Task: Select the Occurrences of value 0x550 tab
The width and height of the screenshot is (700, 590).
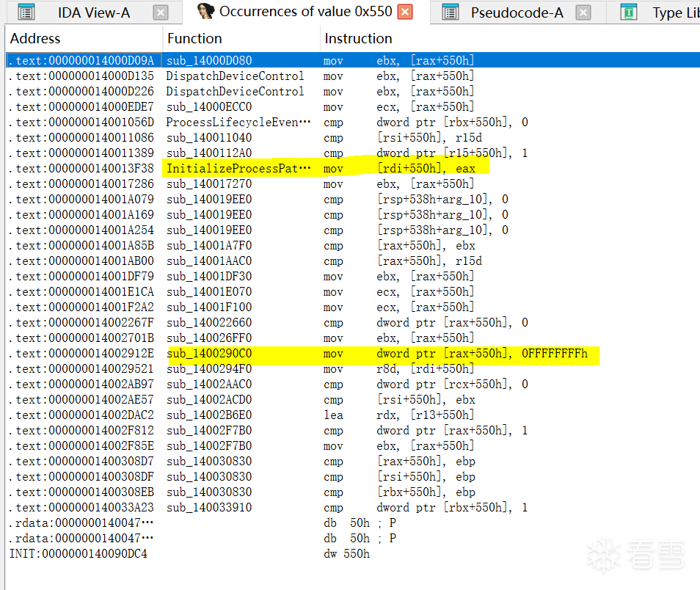Action: (x=306, y=11)
